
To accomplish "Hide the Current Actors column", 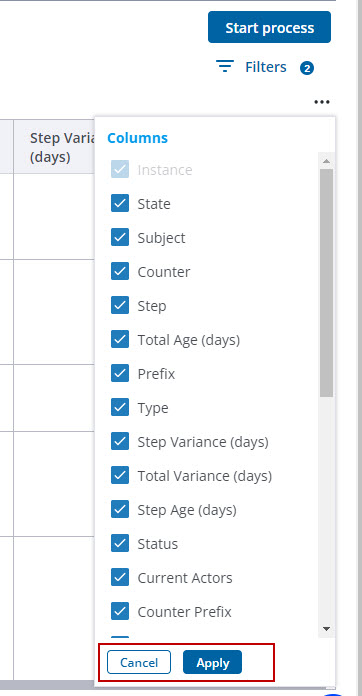I will (120, 577).
